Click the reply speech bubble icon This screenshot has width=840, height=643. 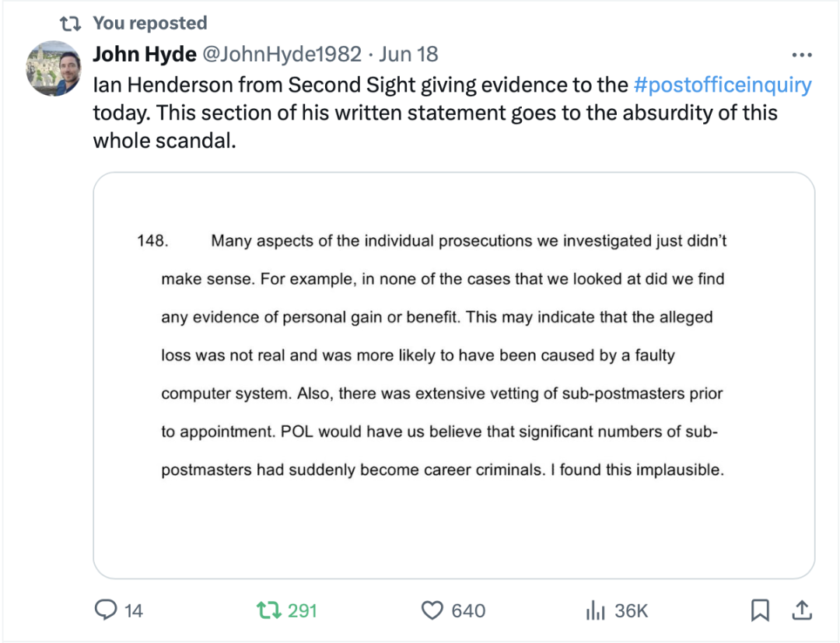point(106,610)
